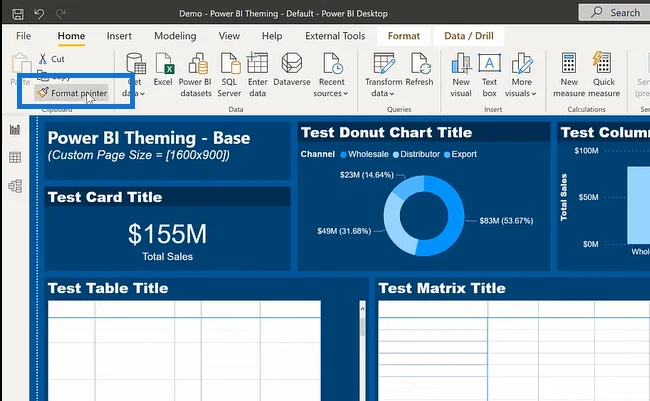The height and width of the screenshot is (401, 650).
Task: Switch to the Format tab
Action: tap(404, 36)
